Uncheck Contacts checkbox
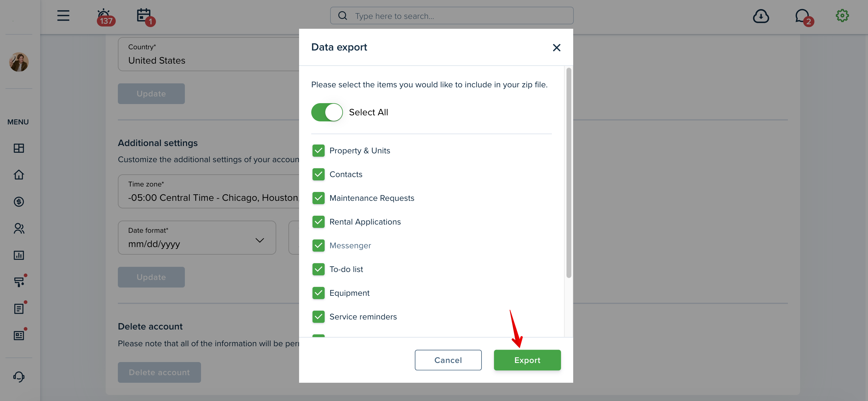The width and height of the screenshot is (868, 401). [x=318, y=174]
